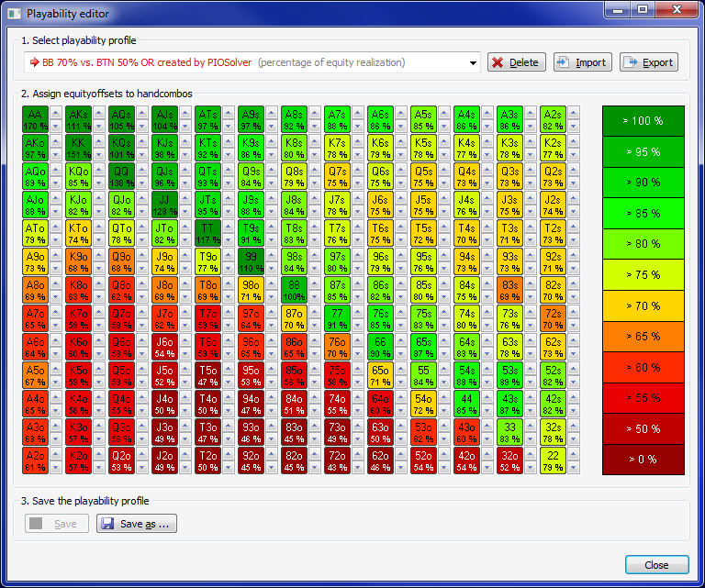Screen dimensions: 705x588
Task: Select the QQ 138% hand cell
Action: point(121,176)
